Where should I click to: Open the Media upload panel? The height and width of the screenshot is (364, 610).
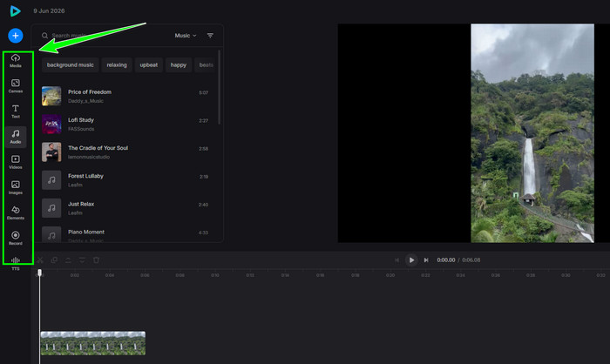(x=16, y=61)
